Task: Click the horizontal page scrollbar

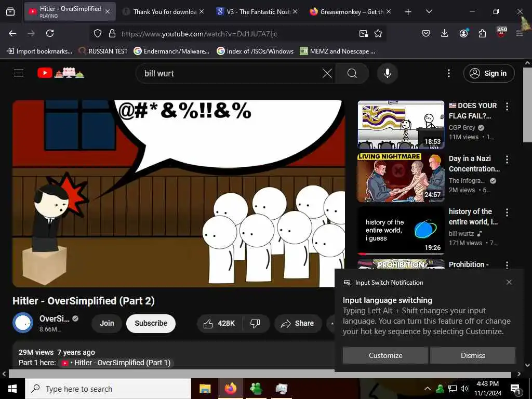Action: (260, 374)
